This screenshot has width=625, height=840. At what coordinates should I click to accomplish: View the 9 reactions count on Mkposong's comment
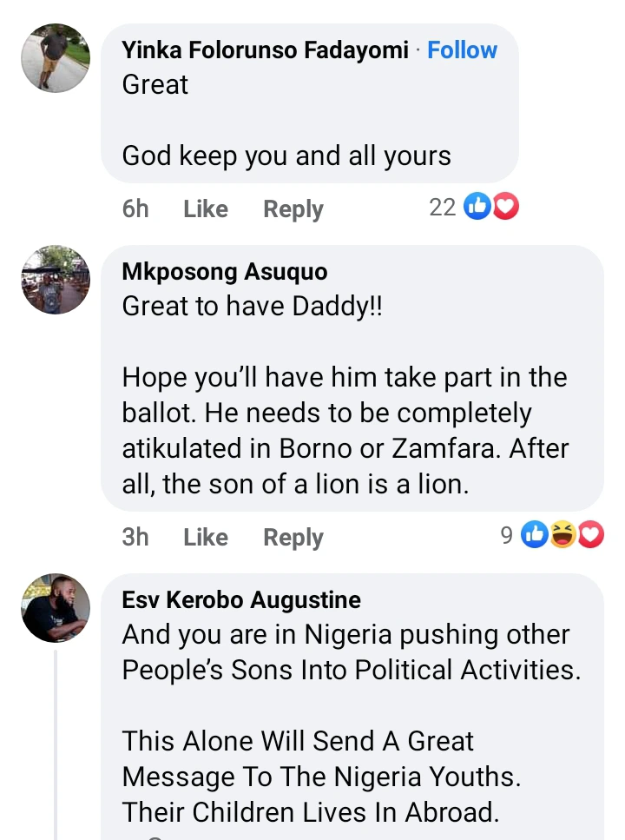507,537
